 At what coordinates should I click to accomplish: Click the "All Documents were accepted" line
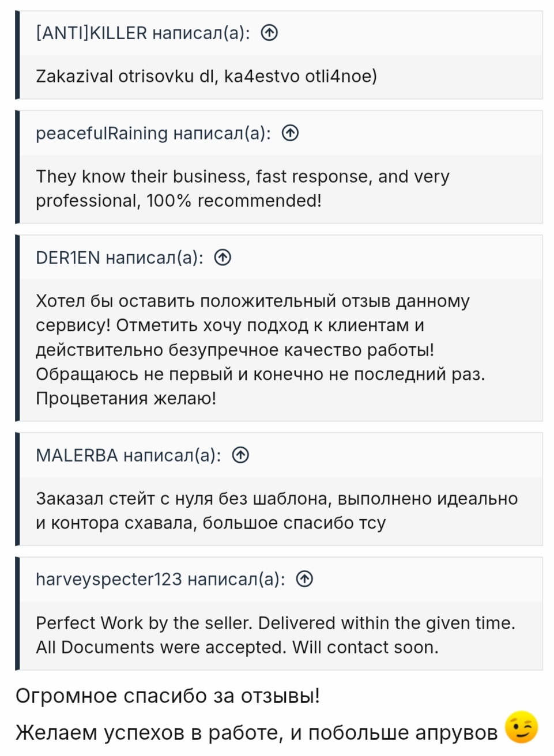tap(237, 647)
